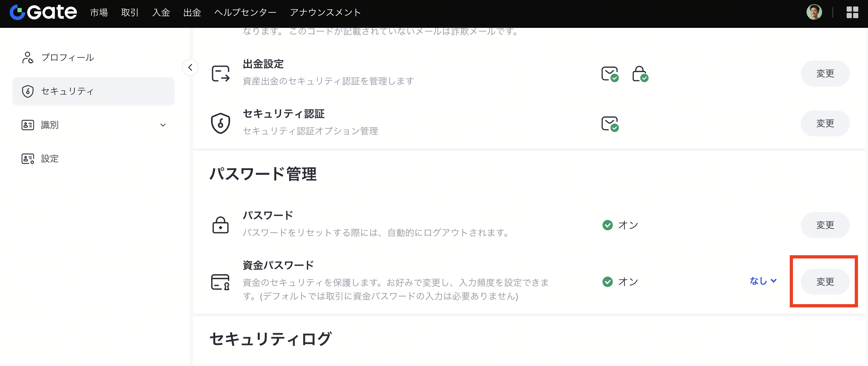
Task: Open the 市場 menu item
Action: point(99,13)
